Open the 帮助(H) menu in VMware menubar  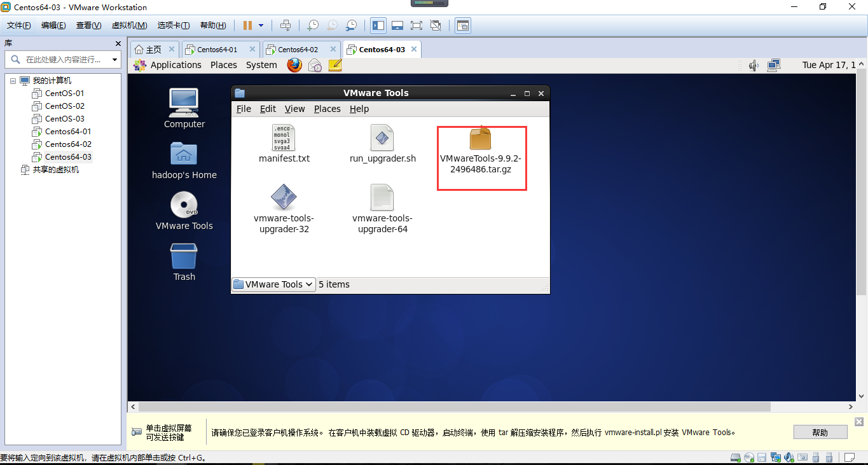point(213,25)
